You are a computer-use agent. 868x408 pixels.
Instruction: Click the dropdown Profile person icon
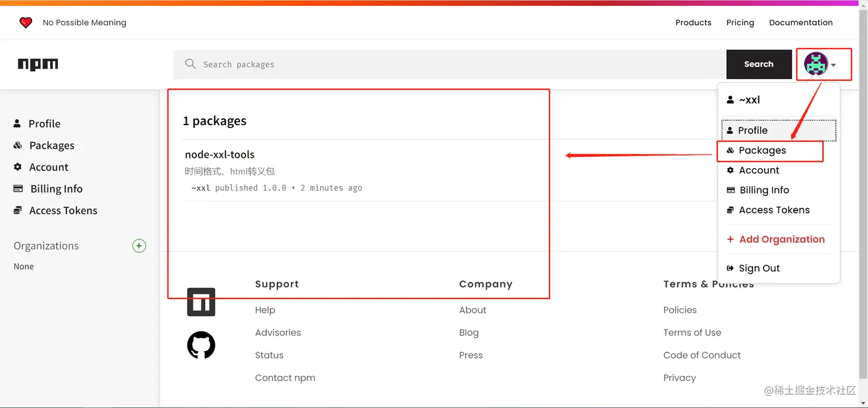pos(730,130)
